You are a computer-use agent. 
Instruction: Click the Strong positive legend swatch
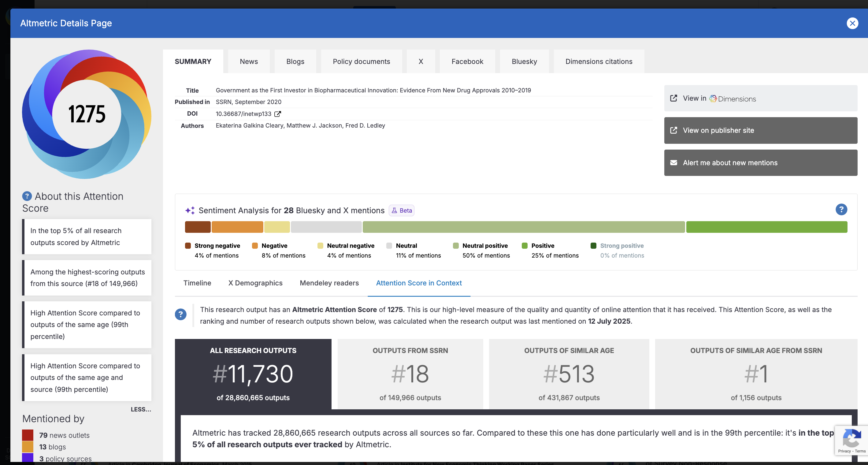pos(593,246)
